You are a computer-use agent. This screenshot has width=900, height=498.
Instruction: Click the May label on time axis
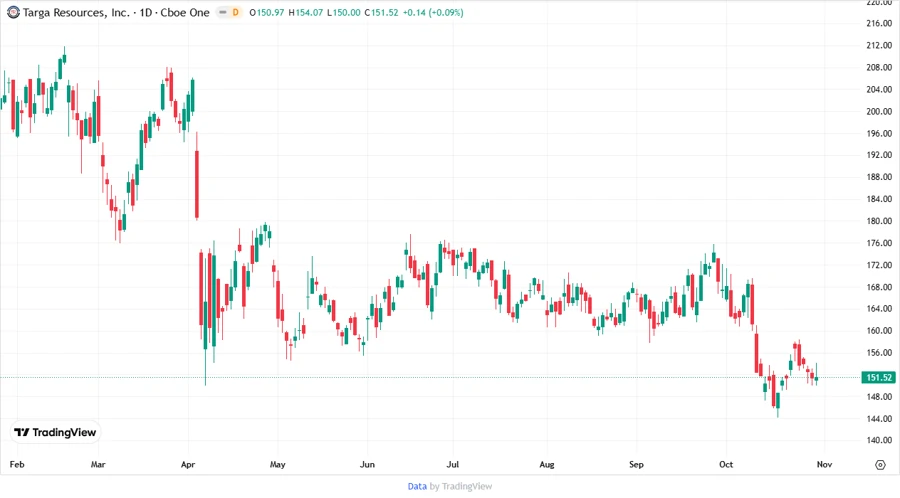click(277, 464)
